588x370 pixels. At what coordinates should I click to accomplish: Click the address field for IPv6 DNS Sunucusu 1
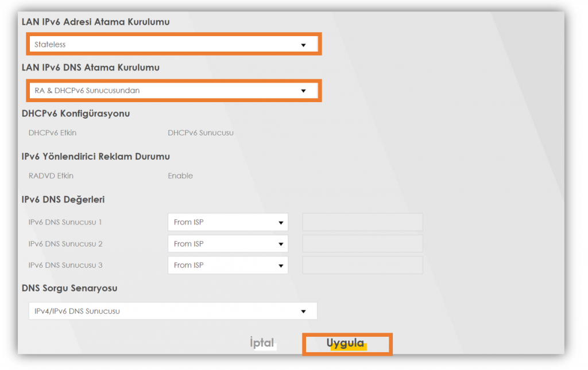362,222
